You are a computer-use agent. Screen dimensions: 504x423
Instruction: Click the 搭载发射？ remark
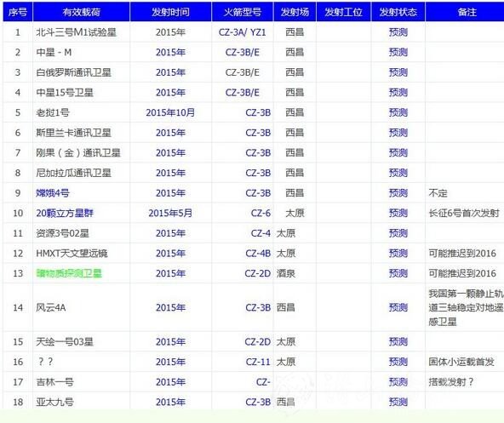point(451,382)
